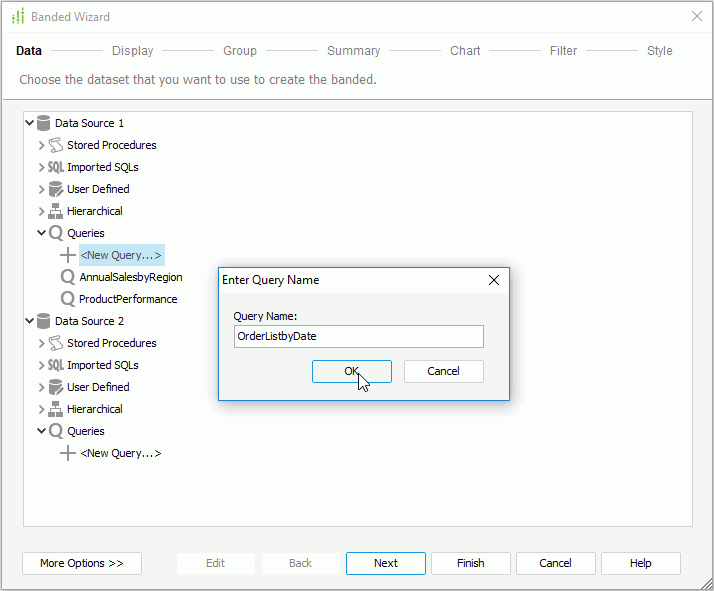Click the Stored Procedures icon under Data Source 1

56,145
